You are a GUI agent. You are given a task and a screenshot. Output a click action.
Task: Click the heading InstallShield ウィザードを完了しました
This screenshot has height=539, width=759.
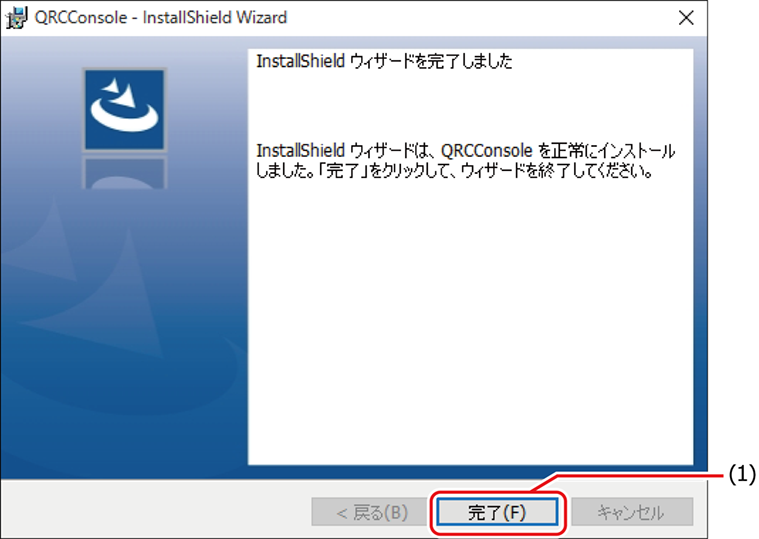[384, 61]
